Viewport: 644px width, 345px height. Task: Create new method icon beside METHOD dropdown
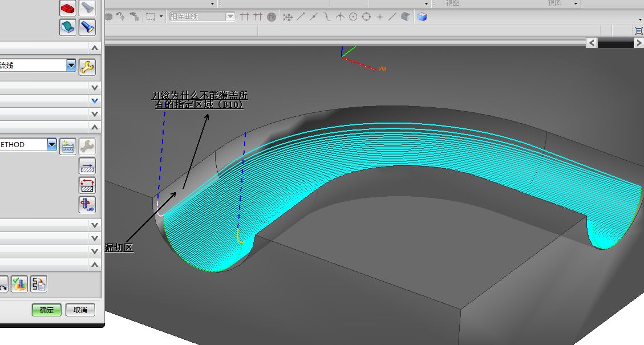click(68, 145)
